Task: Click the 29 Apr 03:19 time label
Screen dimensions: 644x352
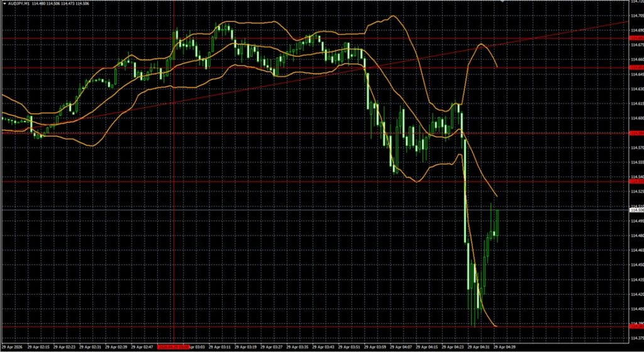Action: (245, 347)
